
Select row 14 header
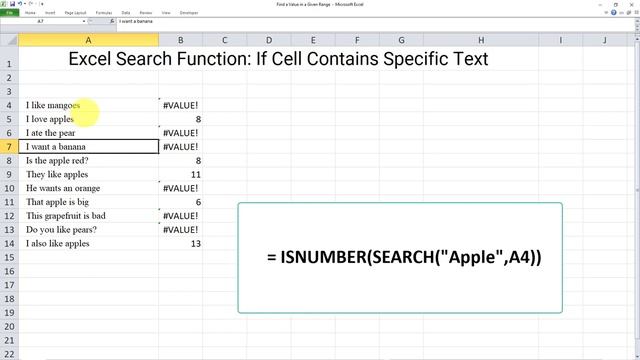[x=9, y=243]
